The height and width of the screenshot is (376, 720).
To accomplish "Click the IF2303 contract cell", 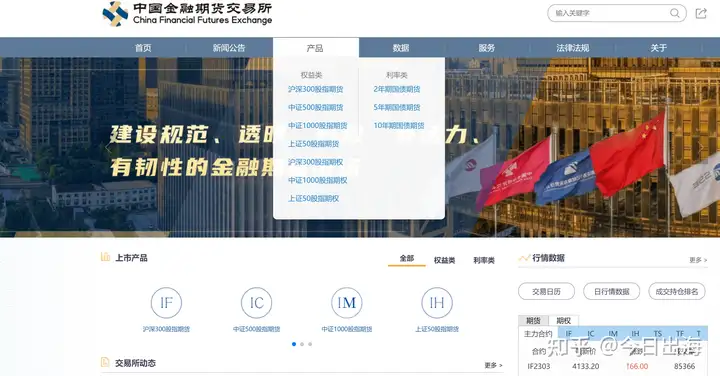I will click(539, 366).
